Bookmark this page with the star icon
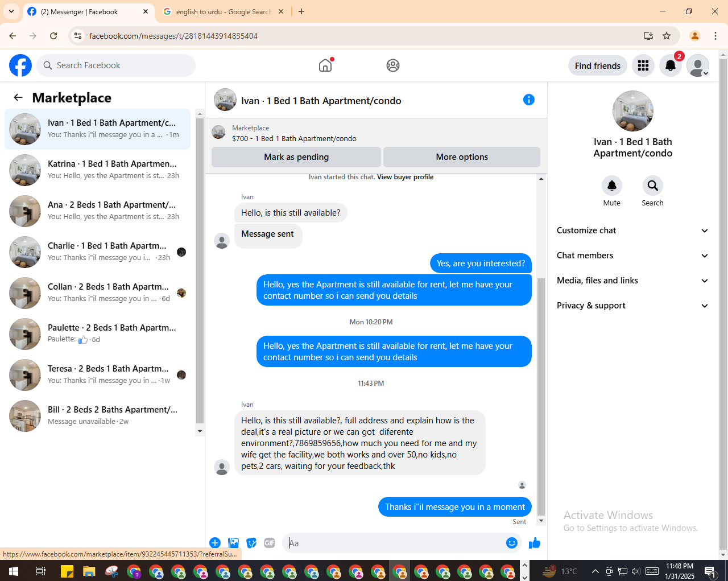 point(667,36)
